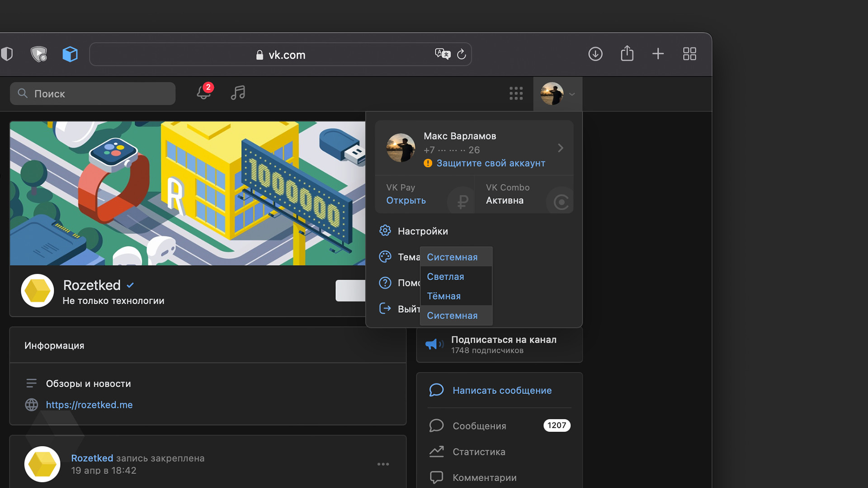Click the Rozetked community cover image
868x488 pixels.
[188, 193]
